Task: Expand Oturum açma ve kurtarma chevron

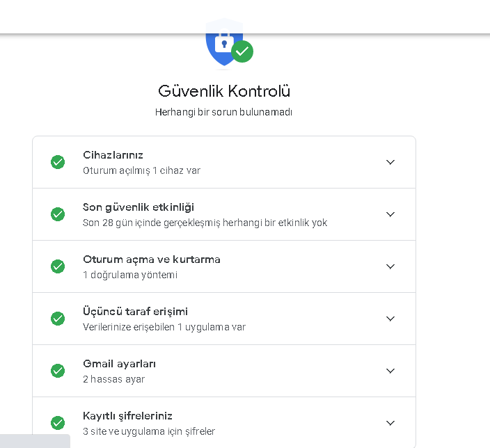Action: pos(390,266)
